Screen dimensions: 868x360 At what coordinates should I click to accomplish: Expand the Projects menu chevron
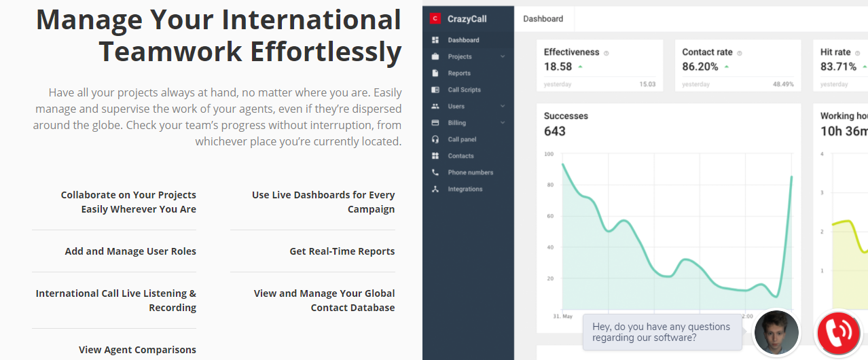(503, 56)
